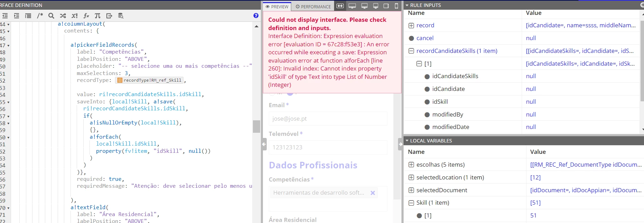Collapse the [1] item under recordCandidateSkills
The height and width of the screenshot is (223, 644).
coord(419,64)
